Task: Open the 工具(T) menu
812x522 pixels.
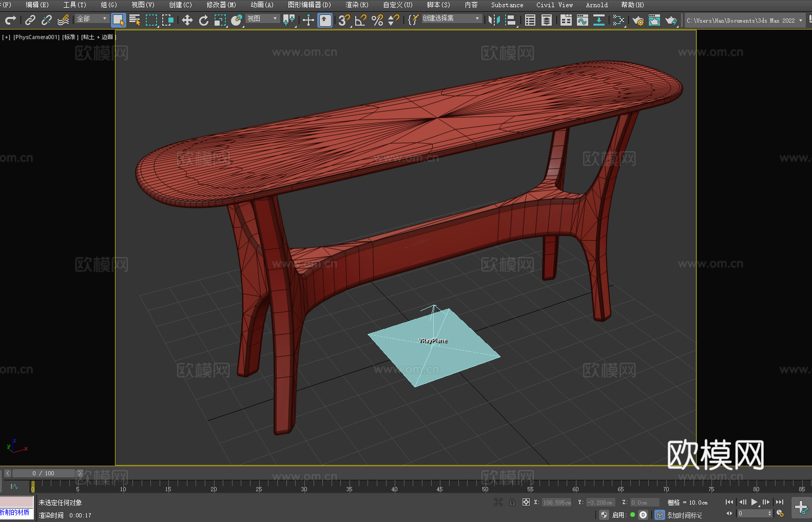Action: (x=74, y=5)
